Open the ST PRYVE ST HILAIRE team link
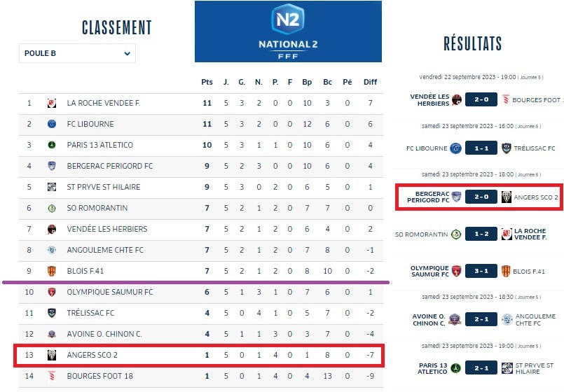The width and height of the screenshot is (564, 392). click(x=104, y=187)
